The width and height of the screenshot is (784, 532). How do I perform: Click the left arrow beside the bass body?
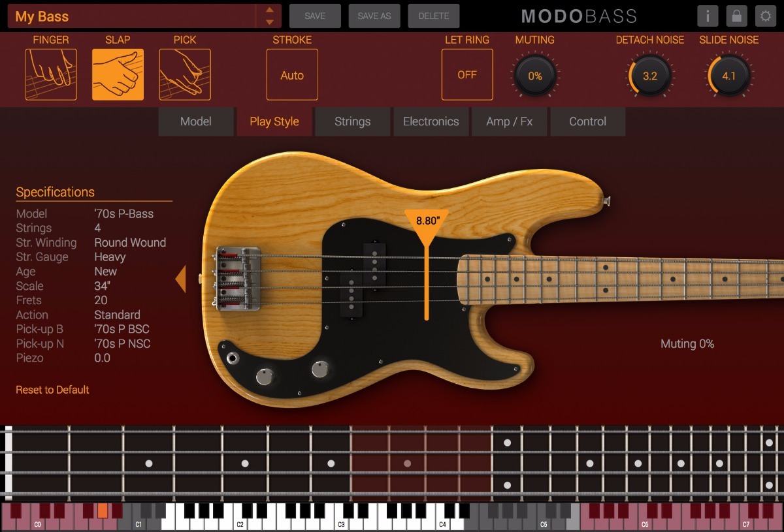(x=180, y=279)
